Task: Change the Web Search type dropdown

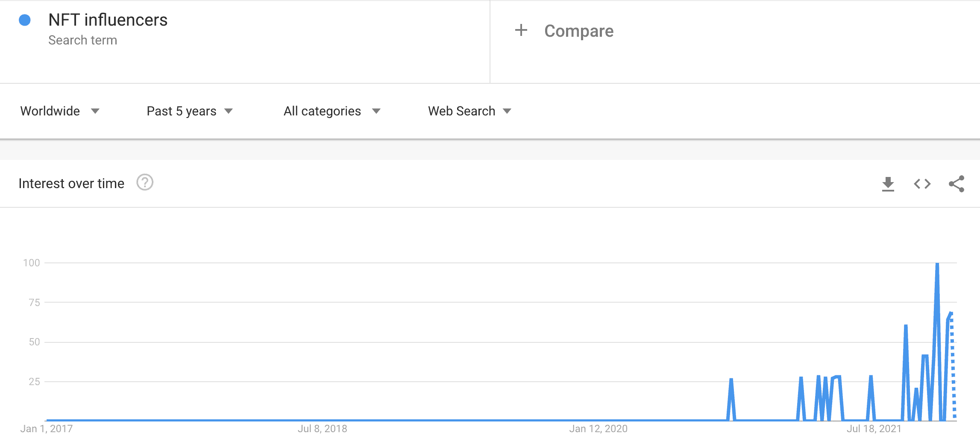Action: [469, 111]
